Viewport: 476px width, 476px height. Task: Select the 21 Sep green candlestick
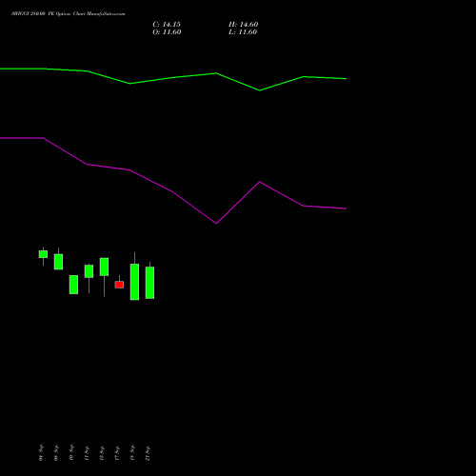[x=149, y=283]
